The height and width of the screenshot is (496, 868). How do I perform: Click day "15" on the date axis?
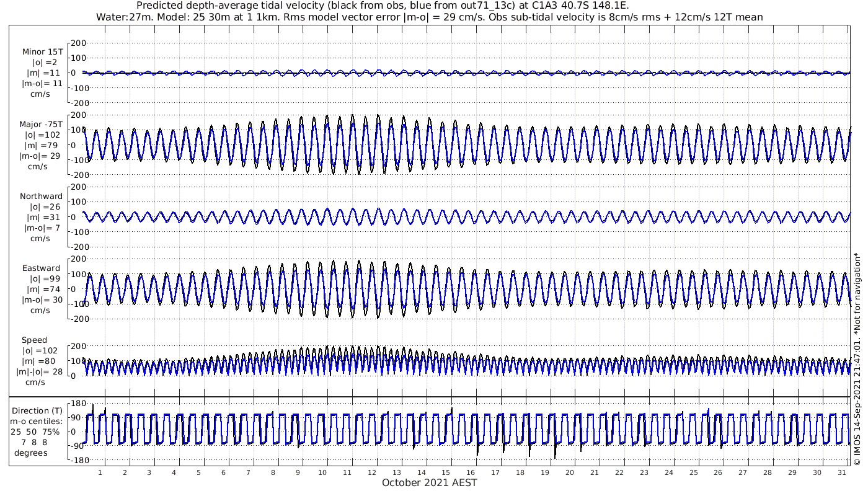coord(446,472)
